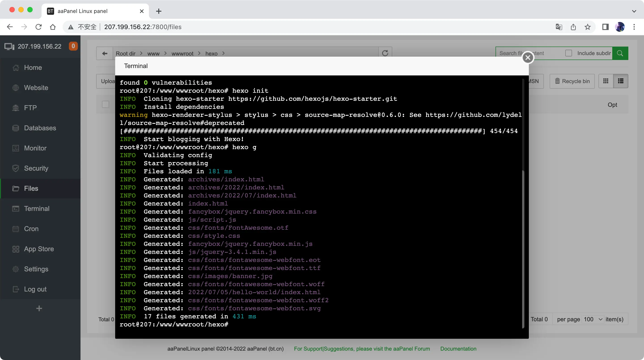
Task: Run file search with green magnifier
Action: coord(620,53)
